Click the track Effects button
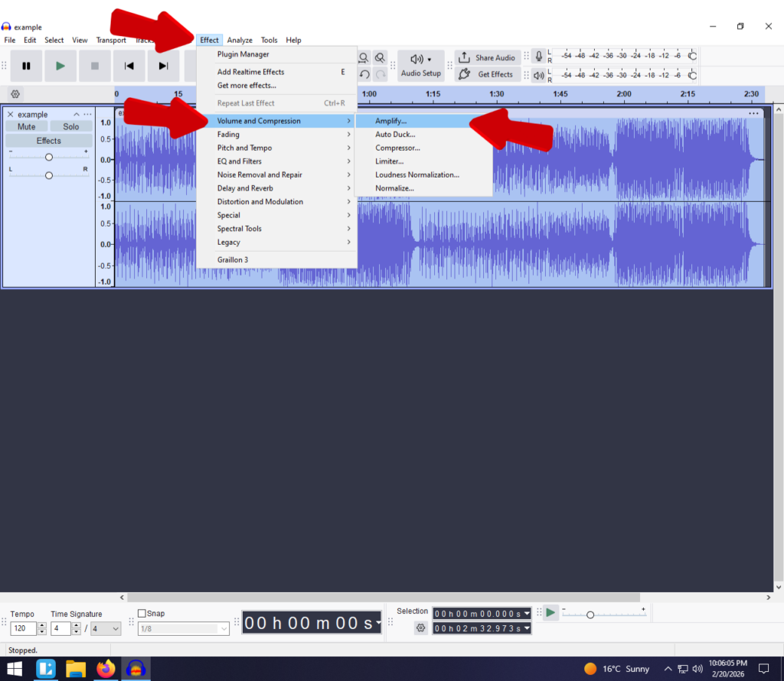The image size is (784, 681). click(x=49, y=141)
